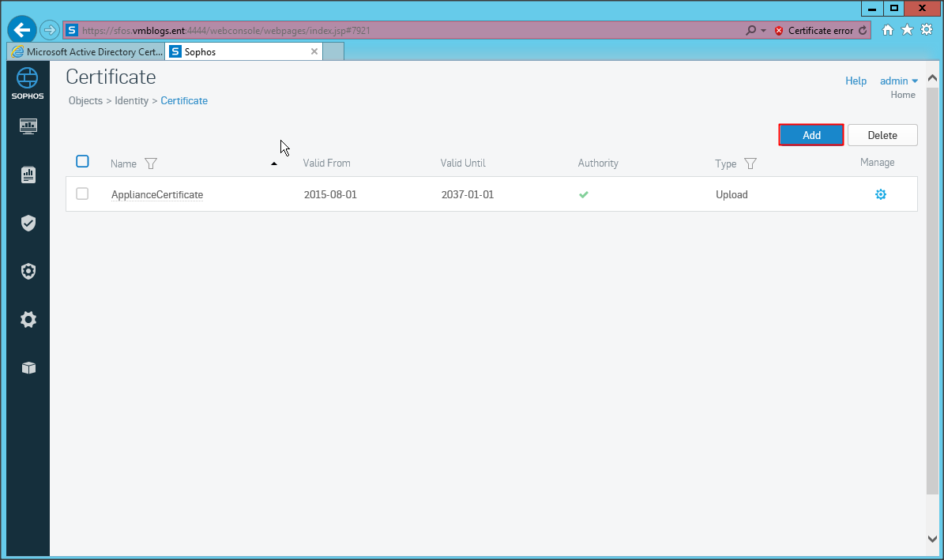This screenshot has width=944, height=560.
Task: Open the Help link
Action: [x=856, y=81]
